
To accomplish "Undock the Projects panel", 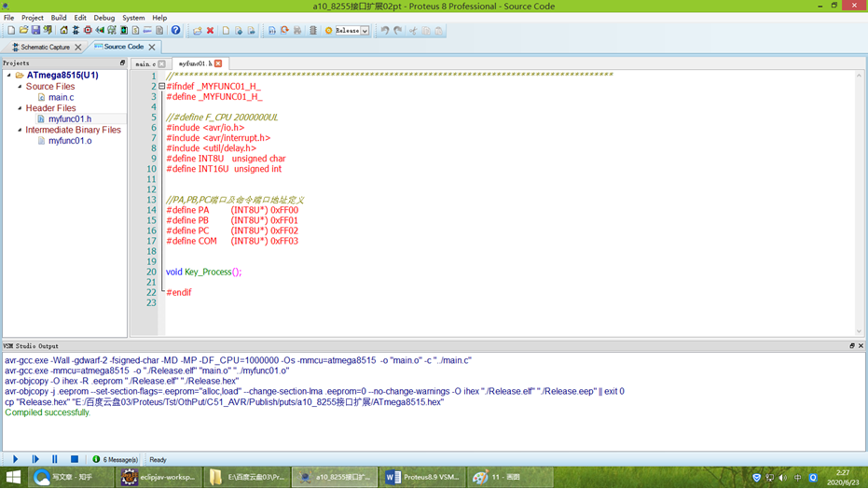I will pyautogui.click(x=122, y=63).
